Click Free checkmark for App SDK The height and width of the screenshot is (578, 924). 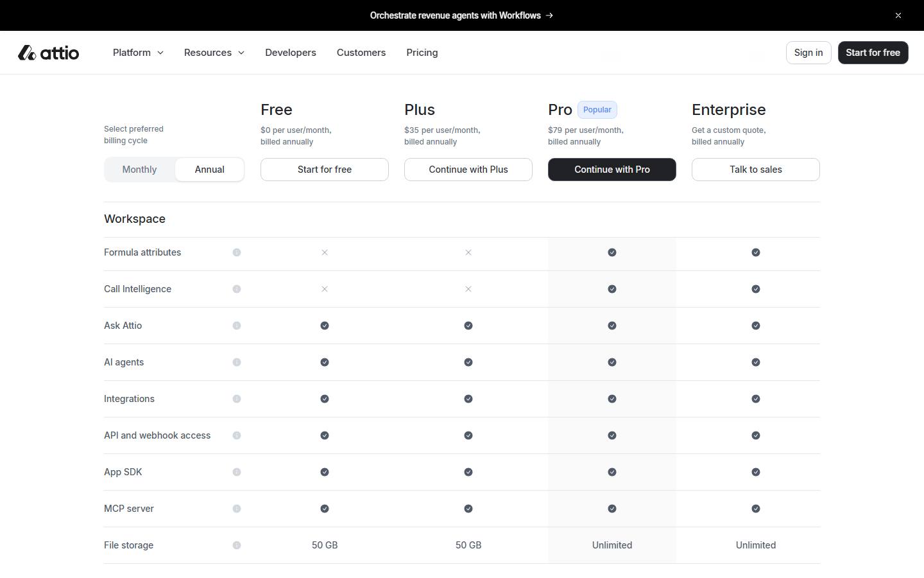pos(325,472)
